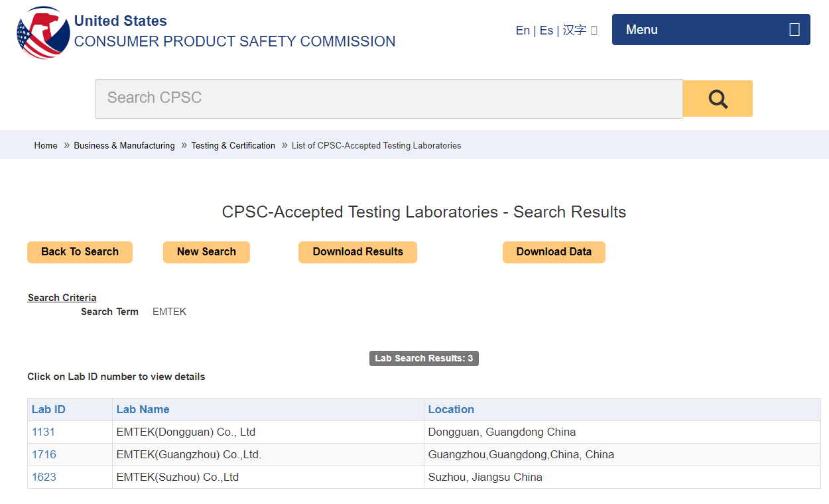Click the magnifying glass search button

tap(718, 99)
